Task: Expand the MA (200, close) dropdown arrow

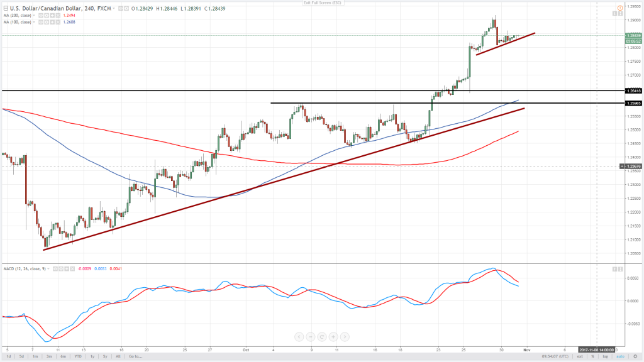Action: (x=34, y=16)
